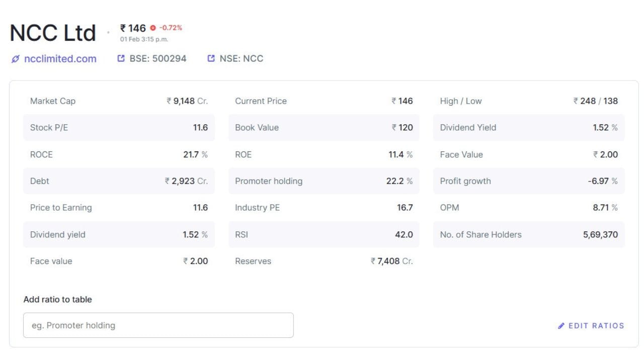
Task: Select the Industry PE ratio label
Action: (x=257, y=208)
